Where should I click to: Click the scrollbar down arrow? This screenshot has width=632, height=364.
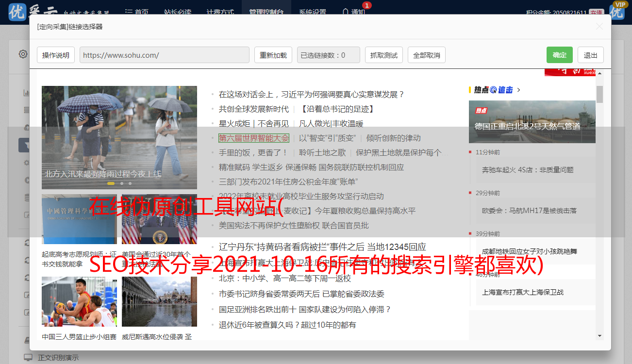coord(599,335)
